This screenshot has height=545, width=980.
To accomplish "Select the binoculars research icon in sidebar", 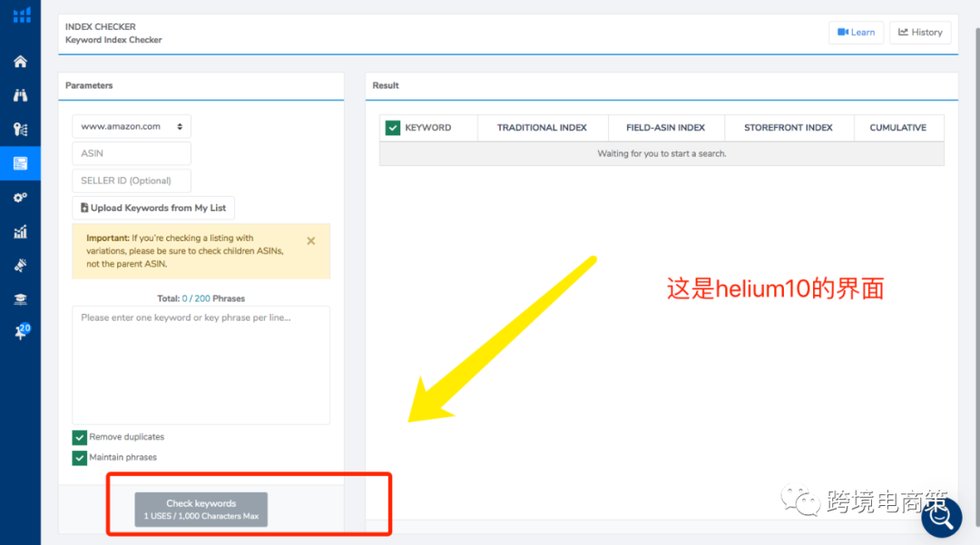I will coord(20,95).
